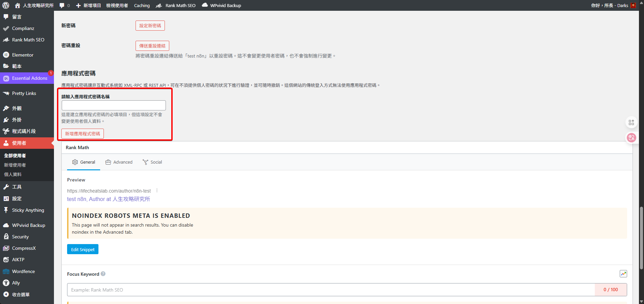The width and height of the screenshot is (644, 304).
Task: Click the Focus Keyword input field
Action: coord(330,290)
